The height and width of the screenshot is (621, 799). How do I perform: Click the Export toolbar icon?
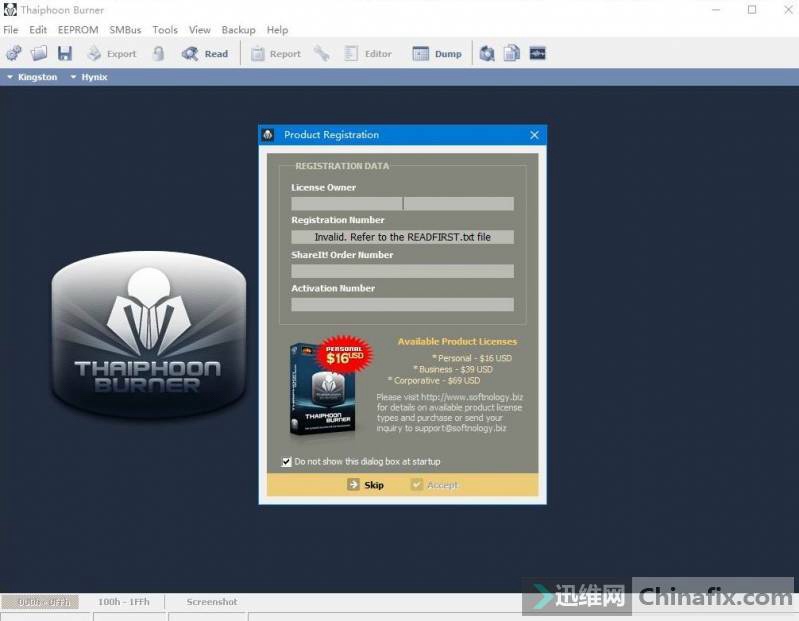pos(111,54)
